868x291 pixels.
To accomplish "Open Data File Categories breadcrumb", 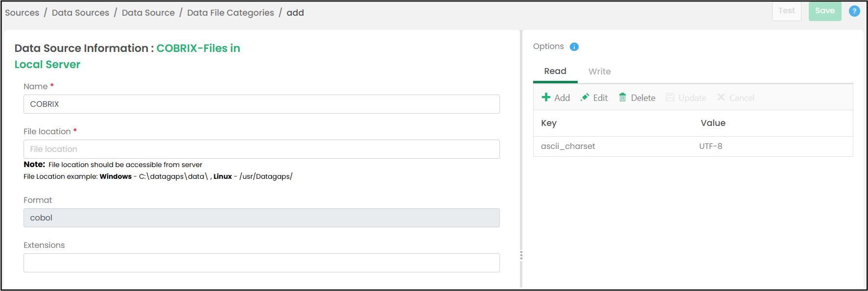I will tap(231, 13).
